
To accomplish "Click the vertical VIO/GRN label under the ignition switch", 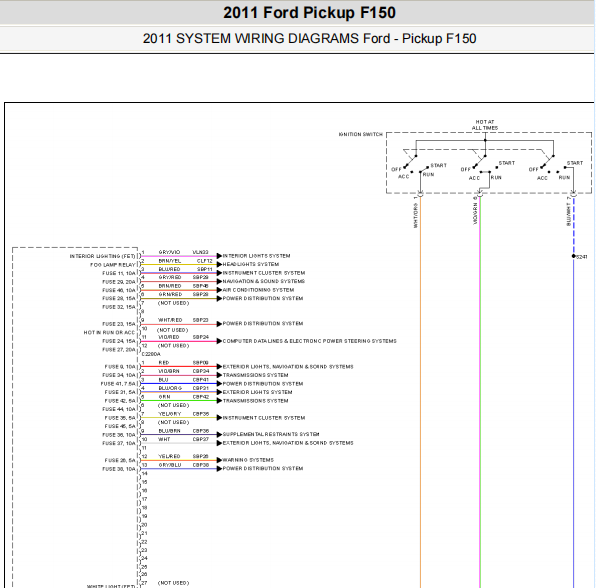I will coord(475,213).
